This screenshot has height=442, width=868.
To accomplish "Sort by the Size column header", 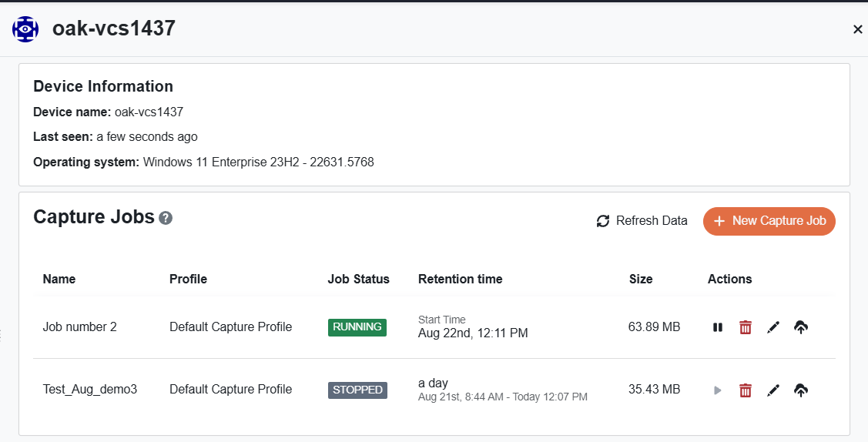I will point(640,279).
